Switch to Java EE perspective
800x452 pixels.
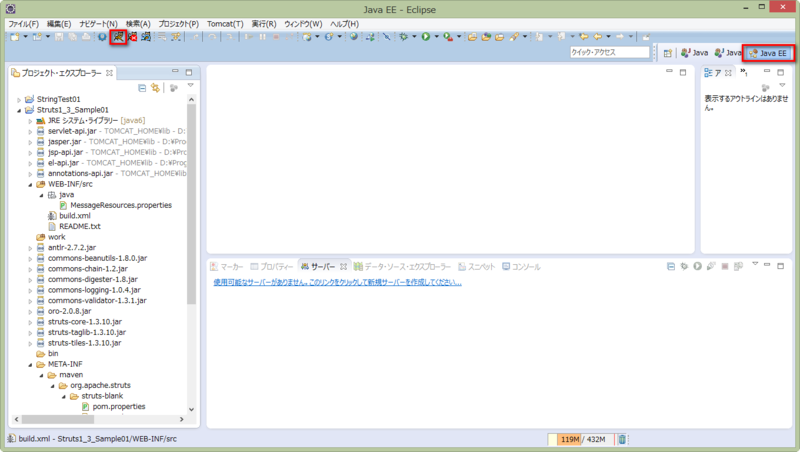768,53
